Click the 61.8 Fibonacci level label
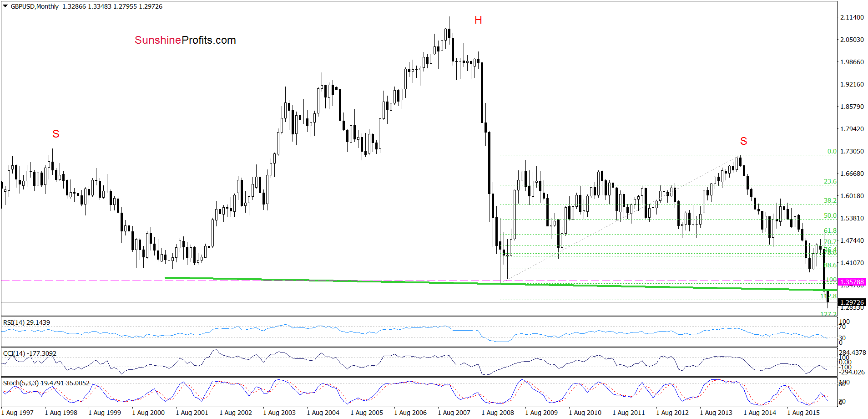This screenshot has width=868, height=419. tap(830, 231)
